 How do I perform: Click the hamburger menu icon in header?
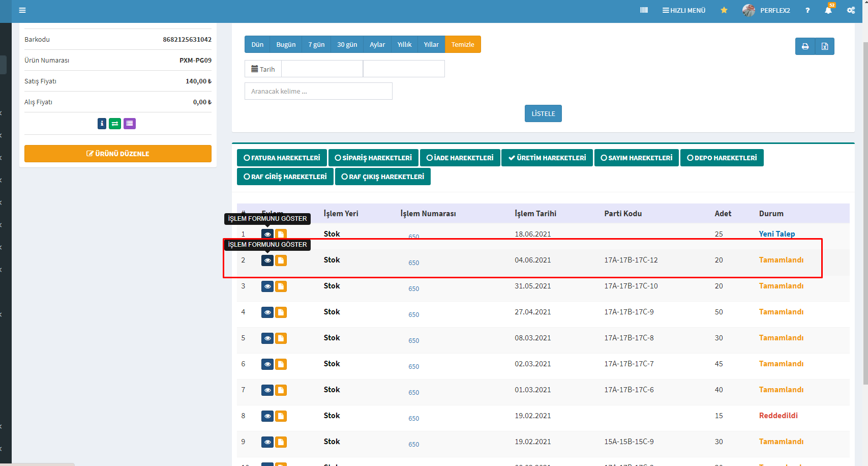(x=22, y=10)
